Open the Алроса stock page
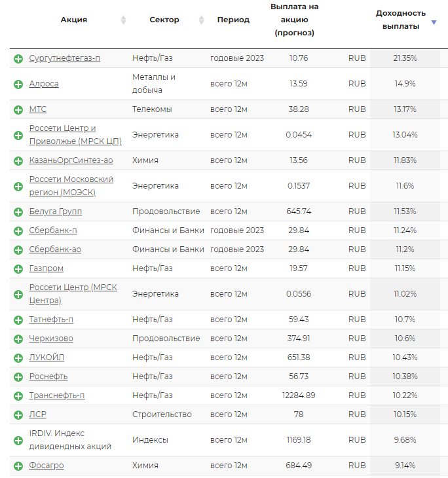 (44, 84)
